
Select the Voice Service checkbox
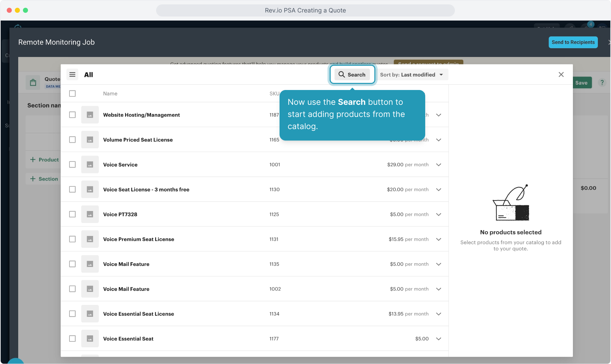(72, 164)
